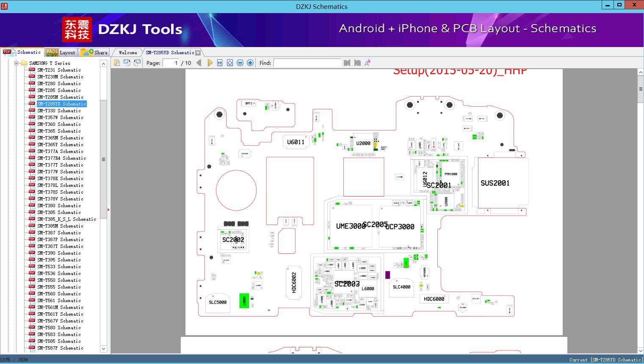Click the first copy-page toolbar icon
644x364 pixels.
pos(116,63)
